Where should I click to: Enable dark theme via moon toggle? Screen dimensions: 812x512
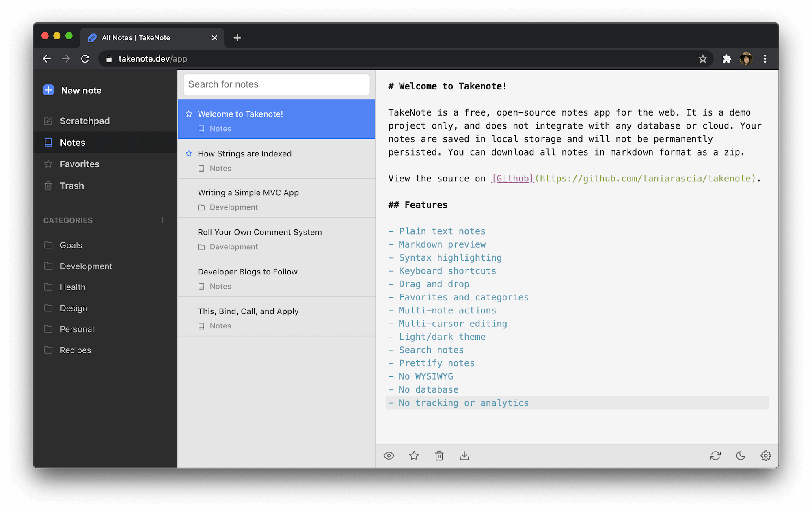741,456
